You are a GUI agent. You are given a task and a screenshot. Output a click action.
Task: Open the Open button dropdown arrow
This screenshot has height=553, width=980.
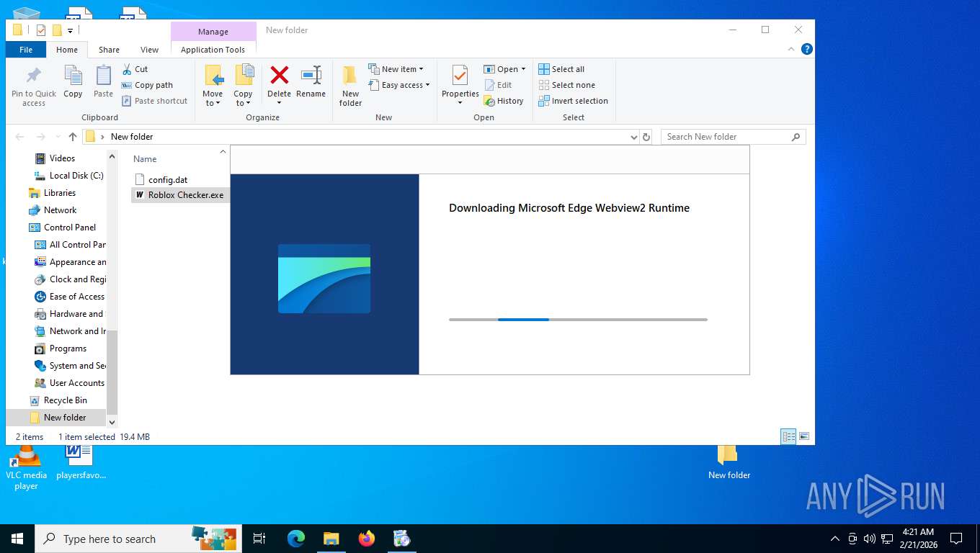point(523,69)
